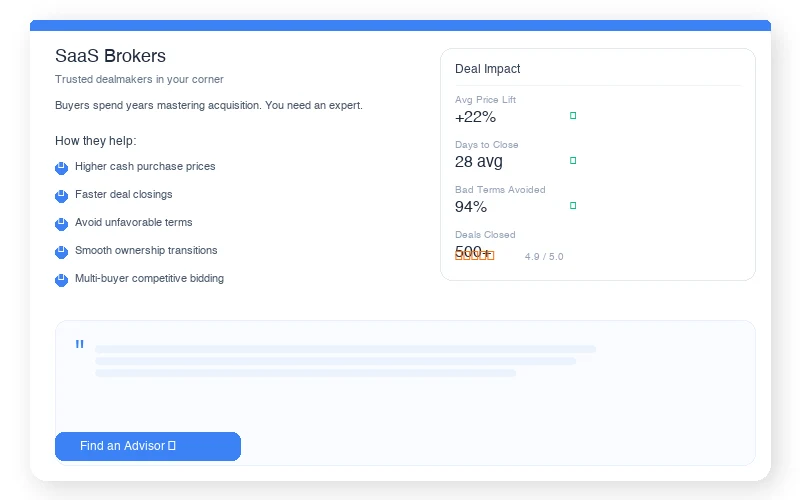Select the bullet icon for Avoid unfavorable terms
This screenshot has height=500, width=800.
click(x=61, y=223)
